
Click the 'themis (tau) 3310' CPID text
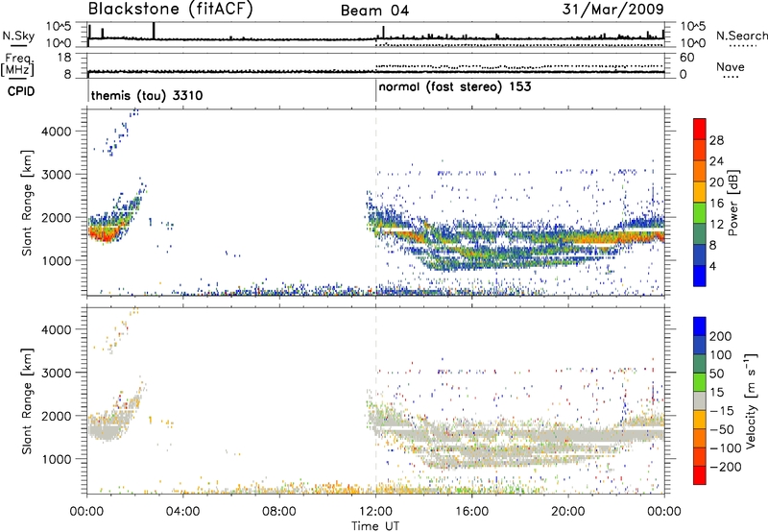(x=147, y=95)
